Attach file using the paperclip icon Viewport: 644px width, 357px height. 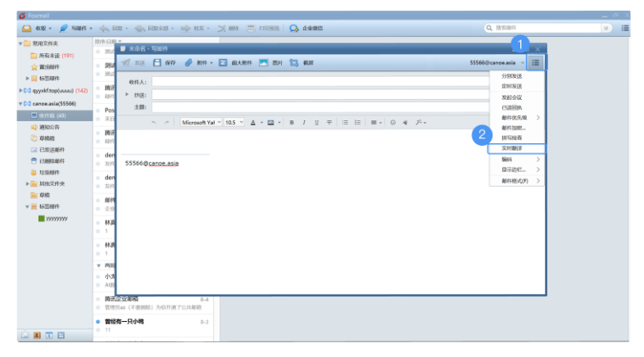click(x=188, y=63)
